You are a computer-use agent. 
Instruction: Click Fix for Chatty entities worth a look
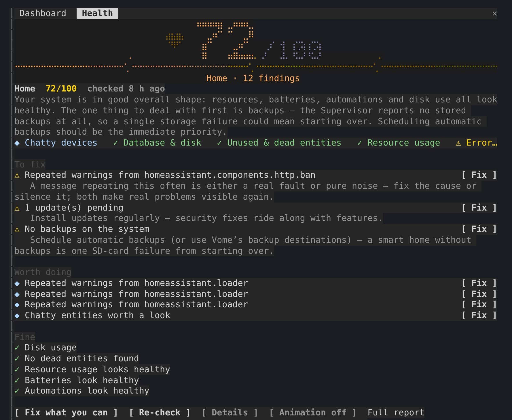[479, 315]
